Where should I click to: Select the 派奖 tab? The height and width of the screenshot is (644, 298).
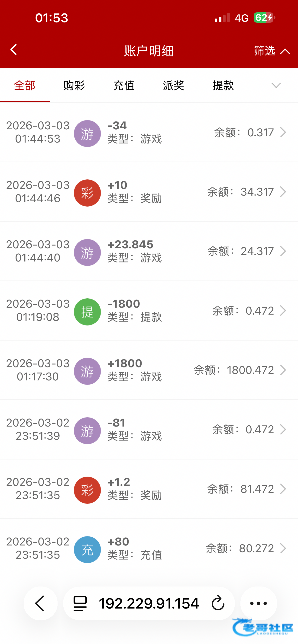173,86
